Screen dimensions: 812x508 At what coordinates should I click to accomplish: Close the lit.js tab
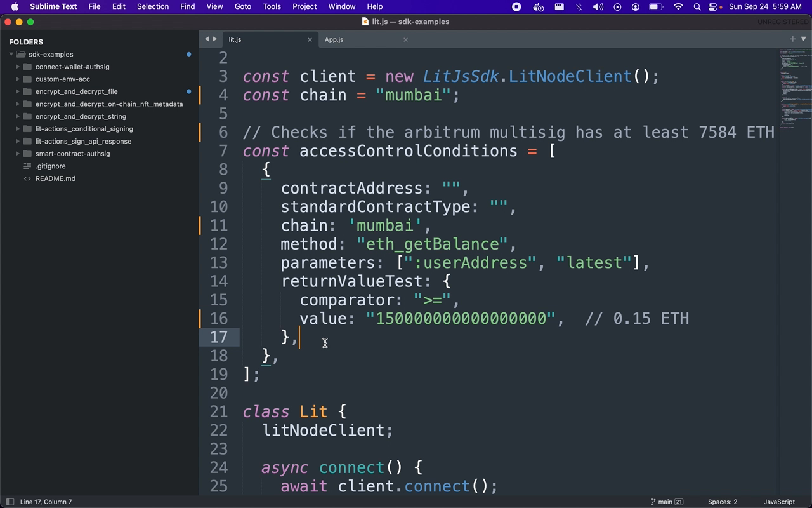(310, 39)
